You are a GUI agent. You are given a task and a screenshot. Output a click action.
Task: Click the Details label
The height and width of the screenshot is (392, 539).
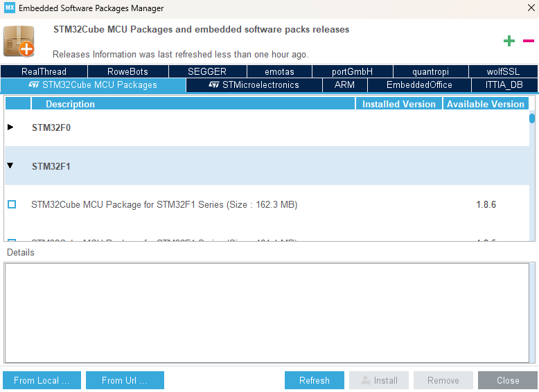21,253
